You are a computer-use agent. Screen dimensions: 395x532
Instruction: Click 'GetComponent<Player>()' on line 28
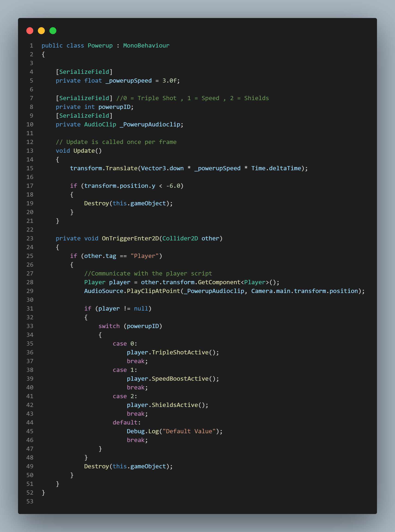237,282
